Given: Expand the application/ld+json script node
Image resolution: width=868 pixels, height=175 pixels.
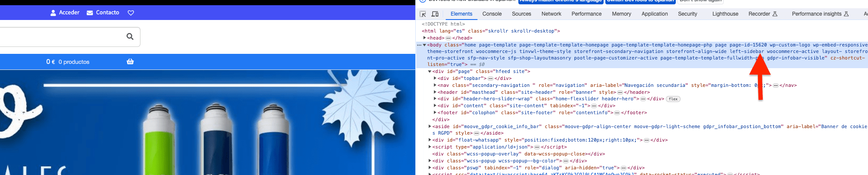Looking at the screenshot, I should pos(430,147).
